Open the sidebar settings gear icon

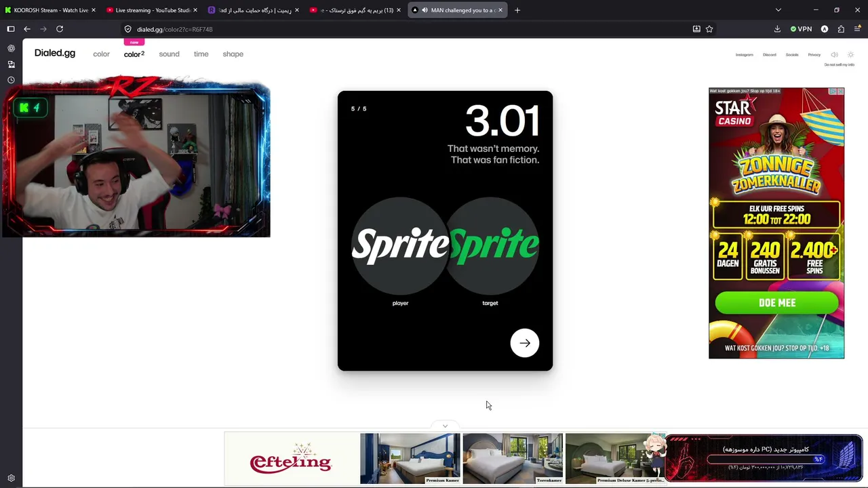coord(11,478)
